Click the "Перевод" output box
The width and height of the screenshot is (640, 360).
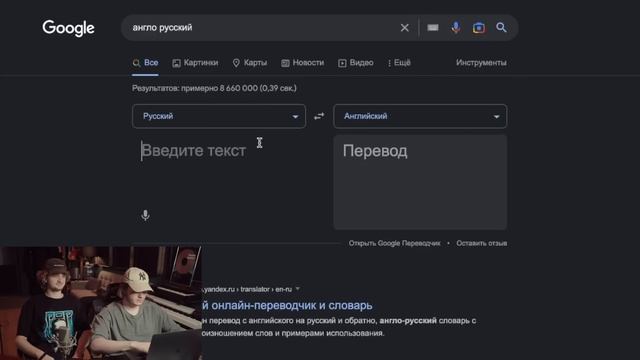coord(420,182)
